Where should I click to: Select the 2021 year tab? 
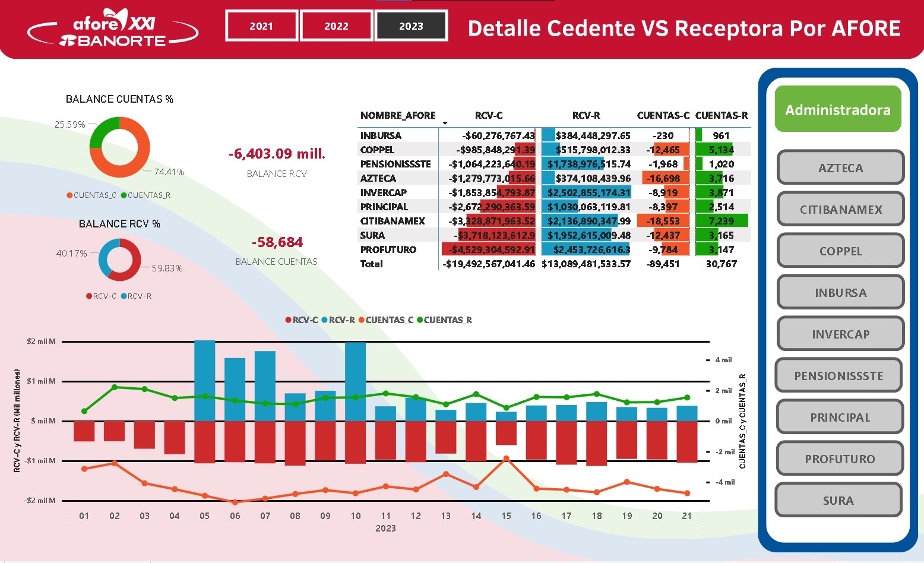pos(261,26)
